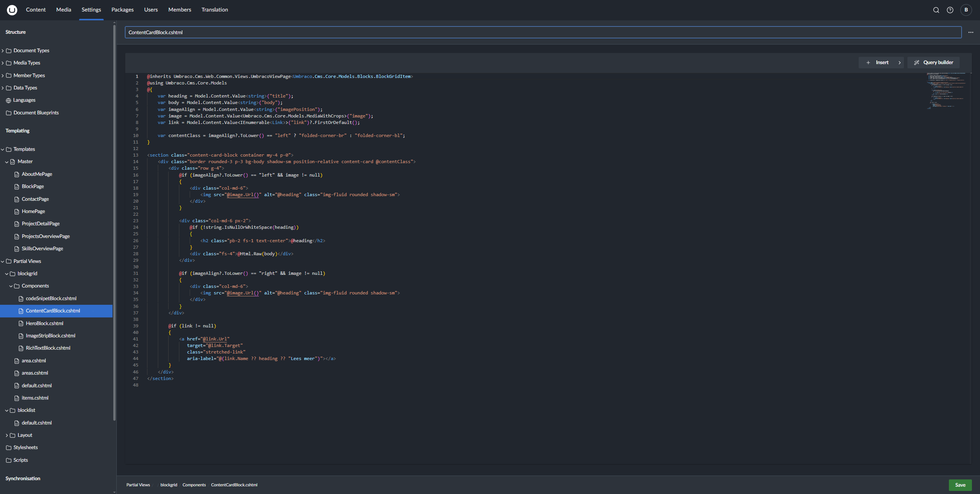Viewport: 980px width, 494px height.
Task: Select the HeroBlock.cshtml file icon
Action: point(21,323)
